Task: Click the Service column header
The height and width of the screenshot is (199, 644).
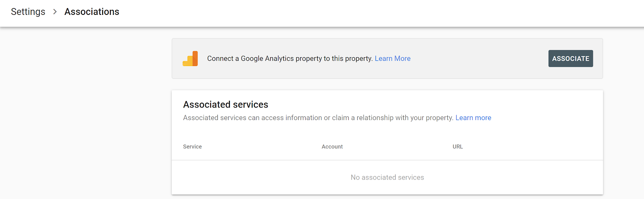Action: [x=192, y=147]
